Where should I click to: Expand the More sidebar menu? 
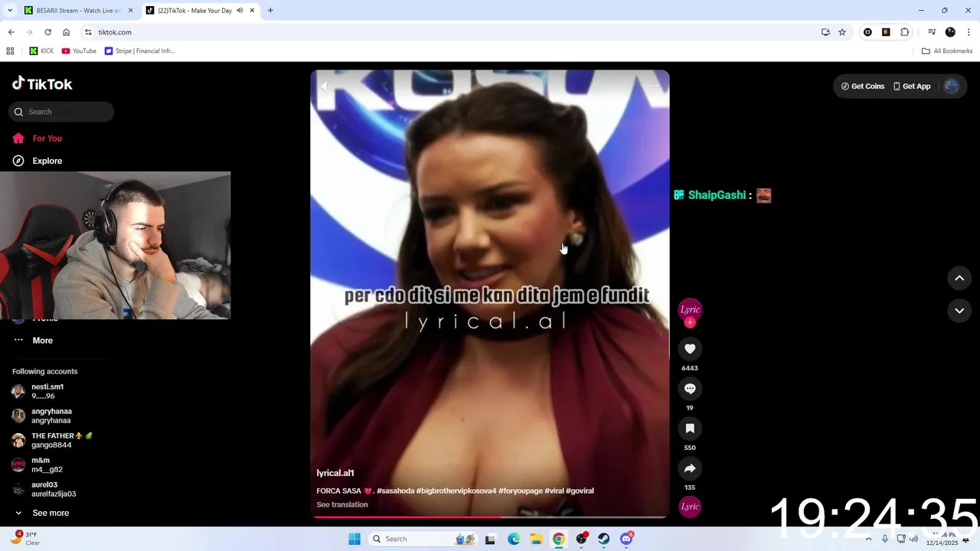tap(42, 341)
